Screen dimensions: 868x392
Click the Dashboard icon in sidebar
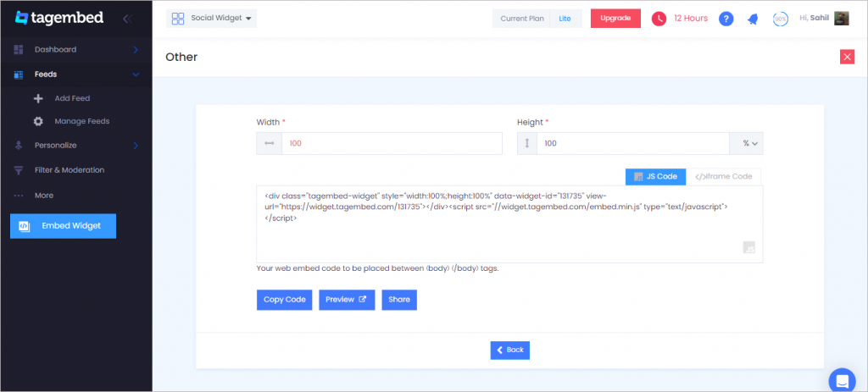19,49
